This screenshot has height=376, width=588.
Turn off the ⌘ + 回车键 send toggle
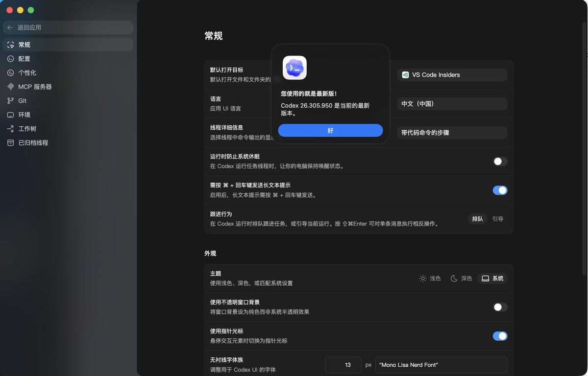pos(500,190)
